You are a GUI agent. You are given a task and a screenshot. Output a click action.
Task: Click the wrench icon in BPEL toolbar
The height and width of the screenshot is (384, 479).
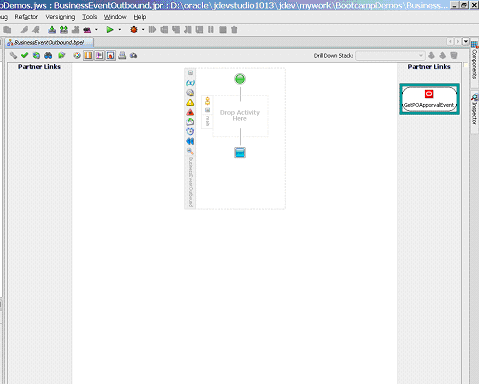(13, 55)
